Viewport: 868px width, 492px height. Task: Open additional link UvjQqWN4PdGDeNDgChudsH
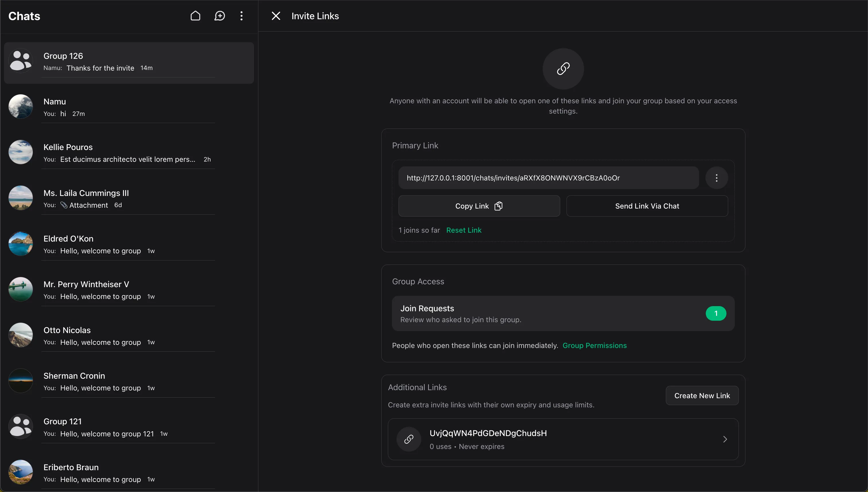point(563,439)
